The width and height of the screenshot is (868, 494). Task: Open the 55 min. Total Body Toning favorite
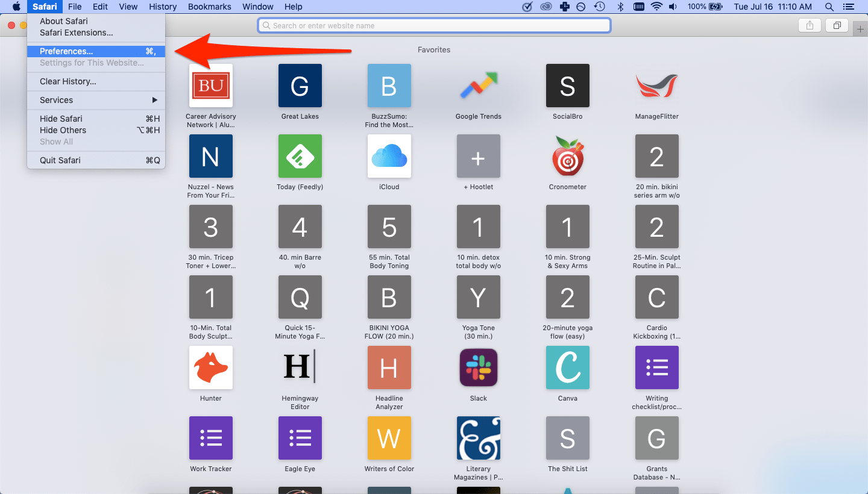click(389, 227)
